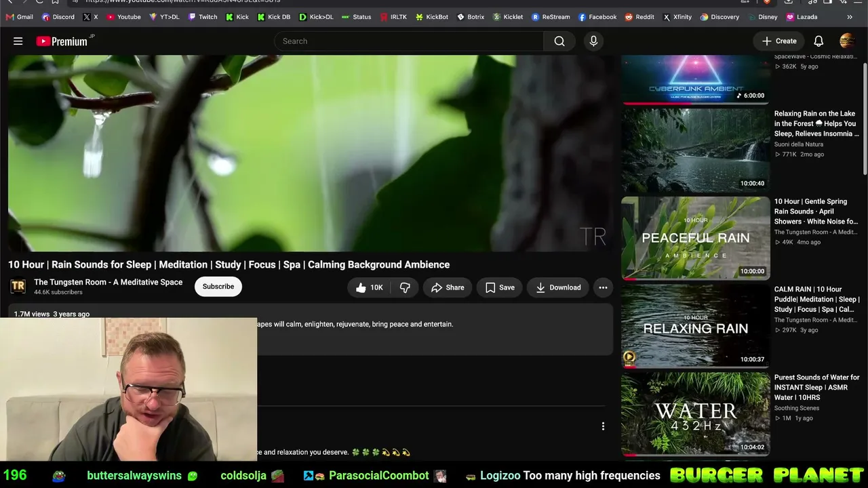Open '10 Hour | Gentle Spring Rain Sounds' title
Image resolution: width=868 pixels, height=488 pixels.
pyautogui.click(x=816, y=211)
